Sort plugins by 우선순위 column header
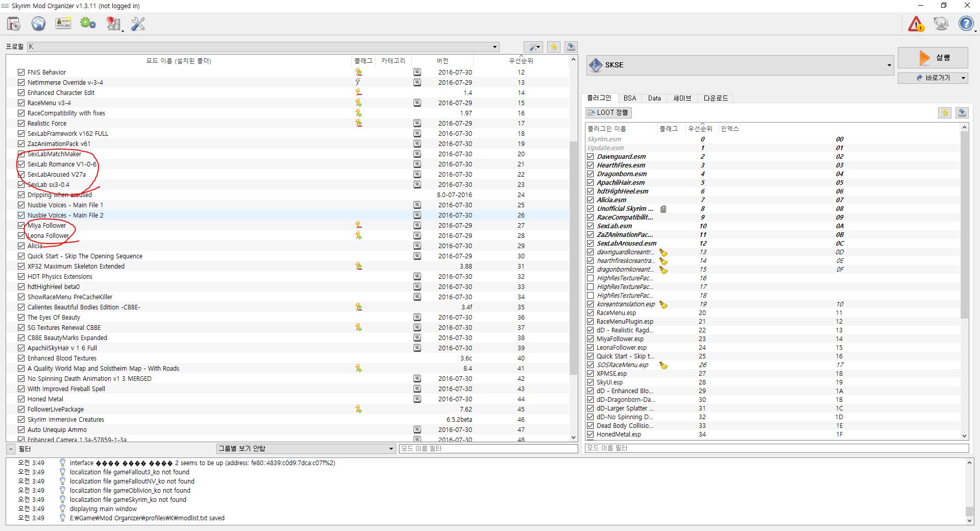 tap(700, 129)
